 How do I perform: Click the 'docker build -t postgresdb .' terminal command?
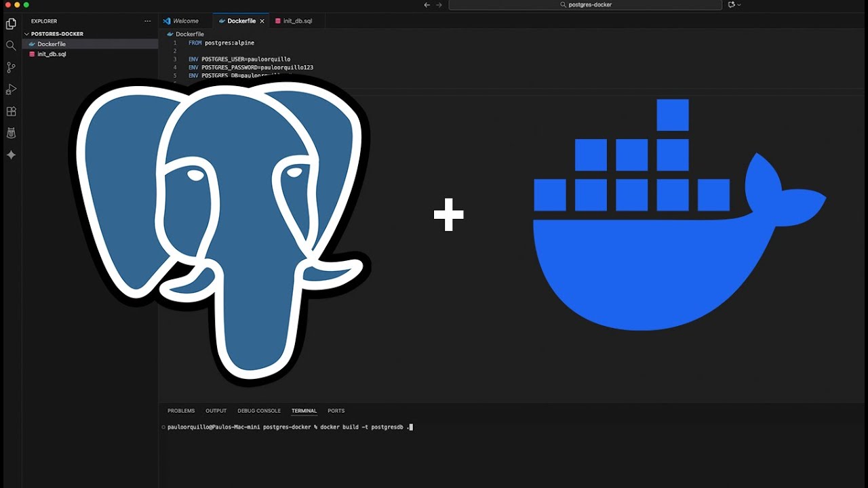365,427
